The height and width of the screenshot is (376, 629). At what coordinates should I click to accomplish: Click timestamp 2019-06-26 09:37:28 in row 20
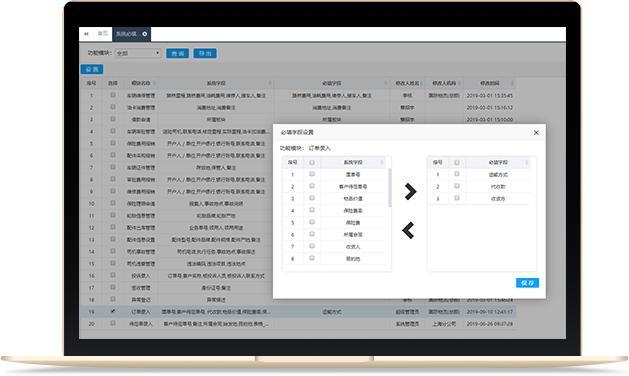tap(489, 324)
